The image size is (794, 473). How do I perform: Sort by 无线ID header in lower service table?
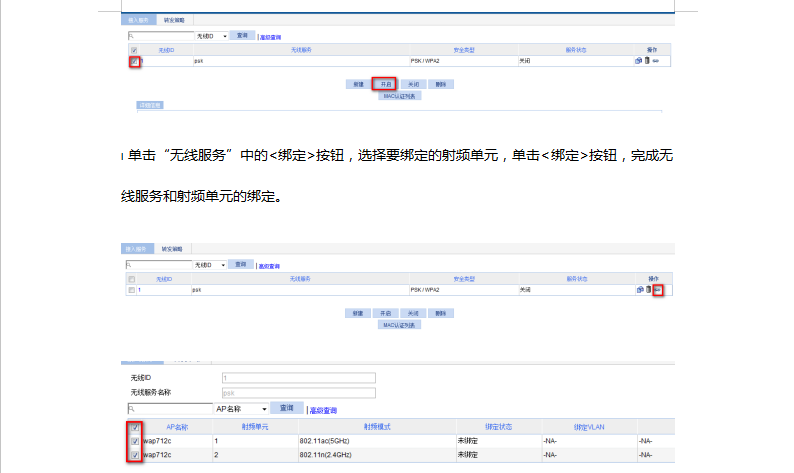pyautogui.click(x=164, y=279)
